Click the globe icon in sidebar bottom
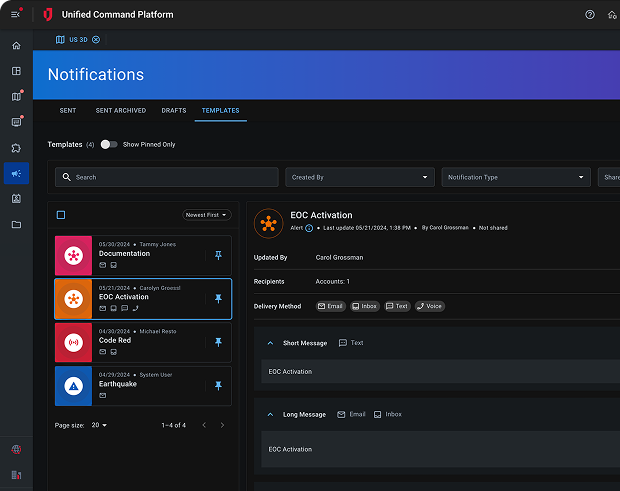Viewport: 620px width, 491px height. tap(16, 450)
